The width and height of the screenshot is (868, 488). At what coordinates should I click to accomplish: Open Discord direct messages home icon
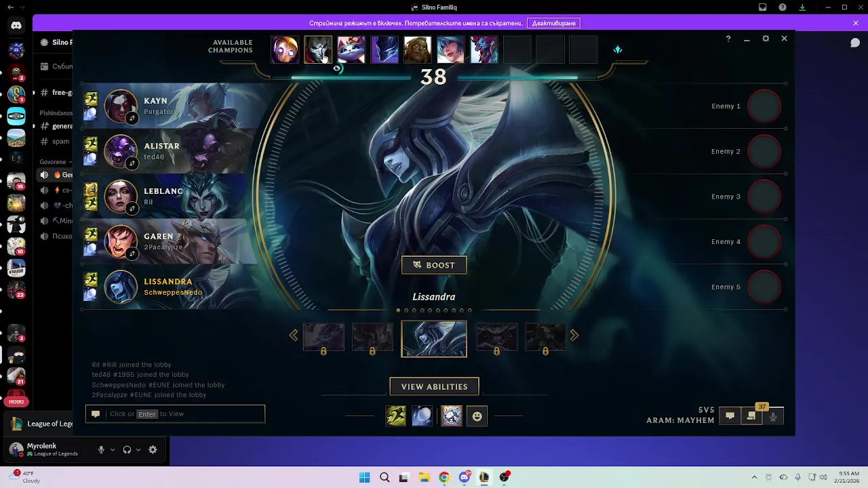click(x=16, y=26)
